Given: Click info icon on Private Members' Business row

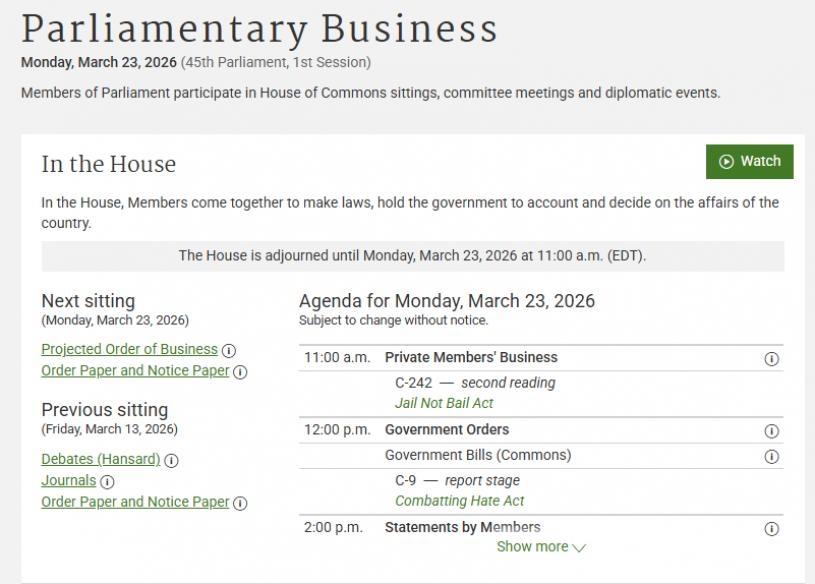Looking at the screenshot, I should coord(771,359).
